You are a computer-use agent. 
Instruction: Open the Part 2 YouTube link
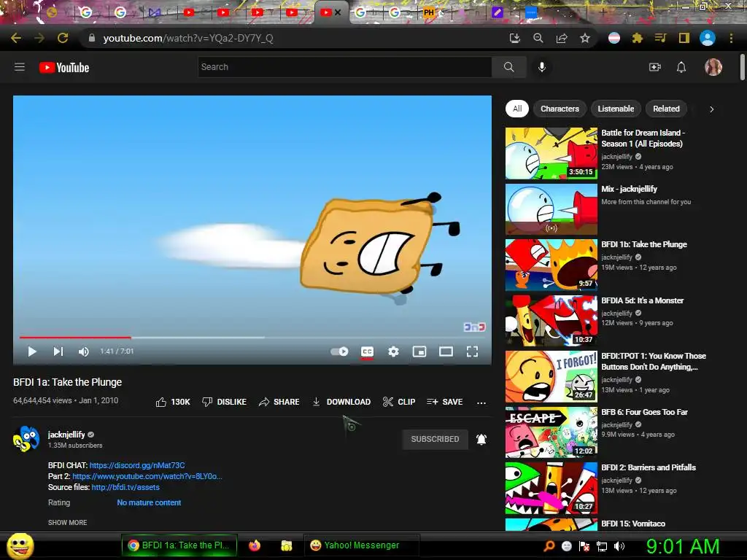(147, 476)
